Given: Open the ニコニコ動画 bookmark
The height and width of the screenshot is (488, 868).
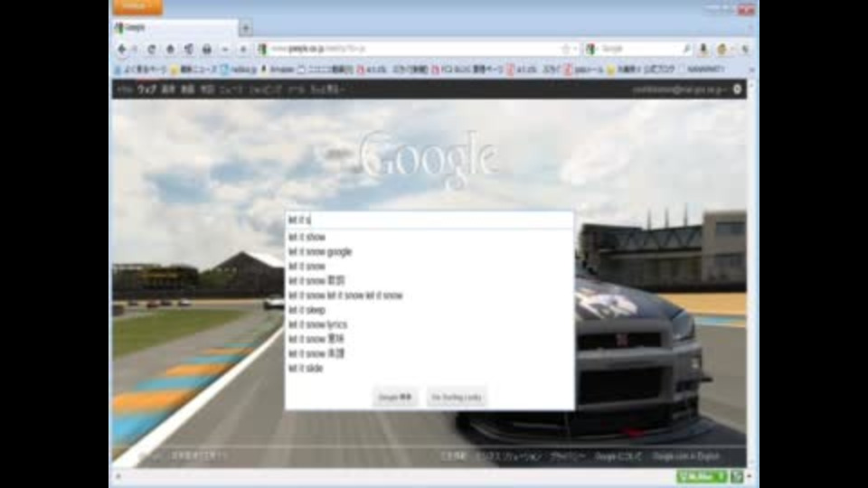Looking at the screenshot, I should (325, 70).
